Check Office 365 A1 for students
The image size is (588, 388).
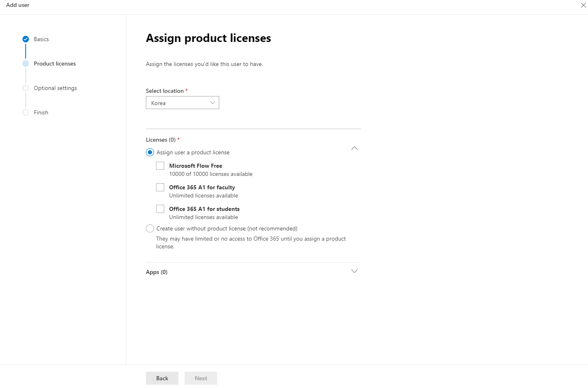[x=160, y=209]
